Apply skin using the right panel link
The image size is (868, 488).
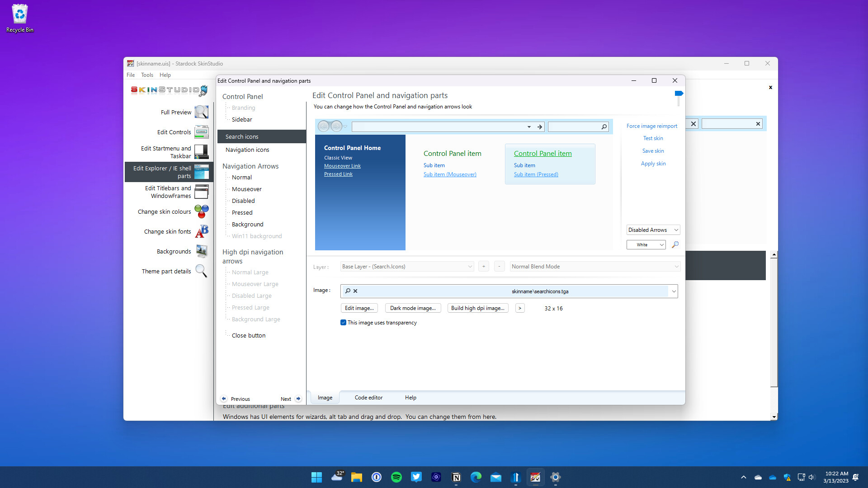(653, 163)
